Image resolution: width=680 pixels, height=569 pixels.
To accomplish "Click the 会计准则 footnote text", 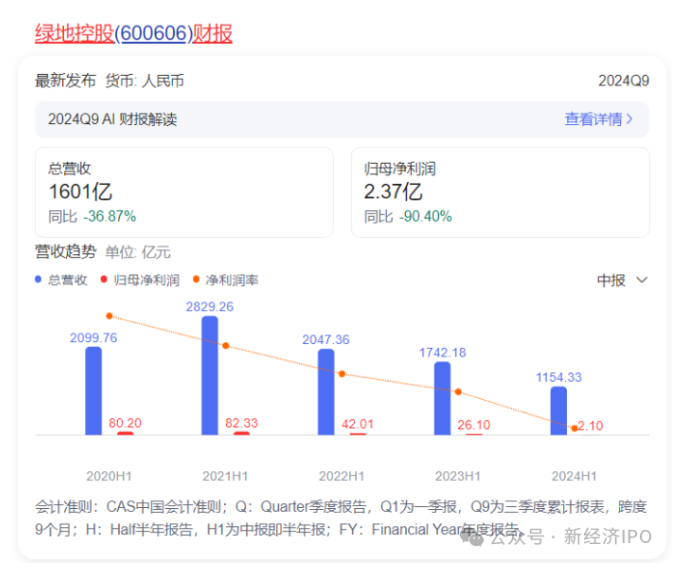I will (341, 518).
